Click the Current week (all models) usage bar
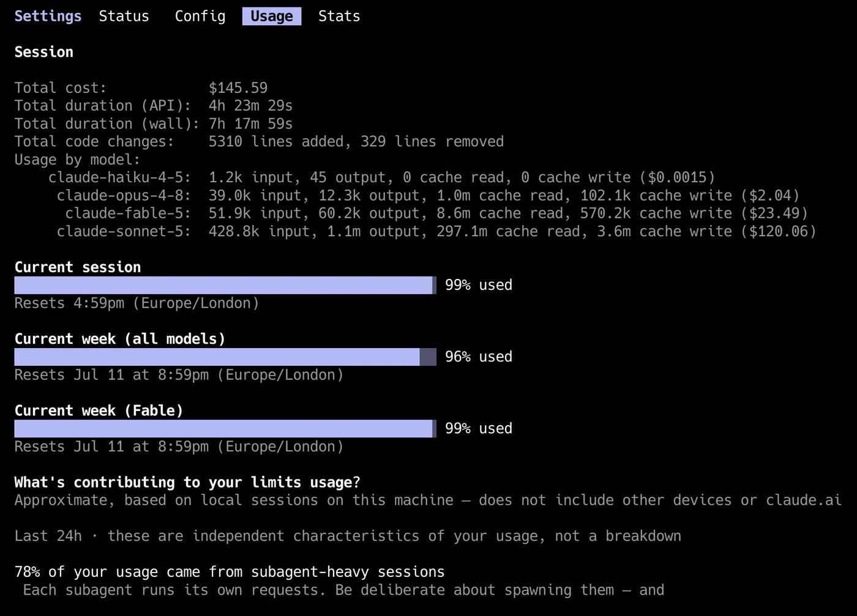This screenshot has width=857, height=616. [225, 357]
